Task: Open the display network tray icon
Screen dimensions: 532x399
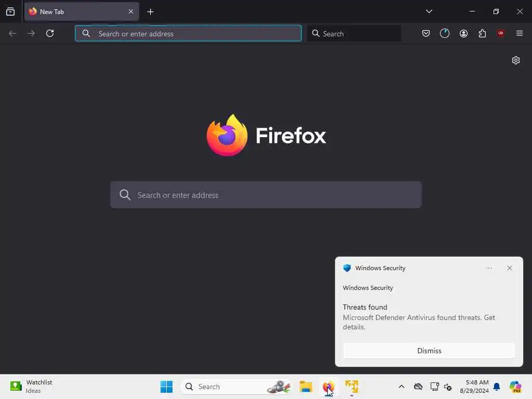Action: click(434, 387)
